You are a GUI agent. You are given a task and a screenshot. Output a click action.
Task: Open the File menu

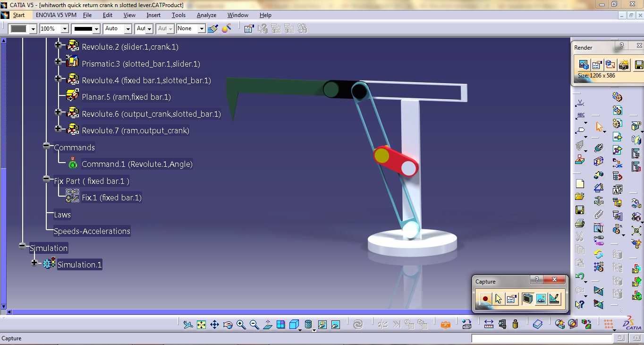(x=87, y=15)
